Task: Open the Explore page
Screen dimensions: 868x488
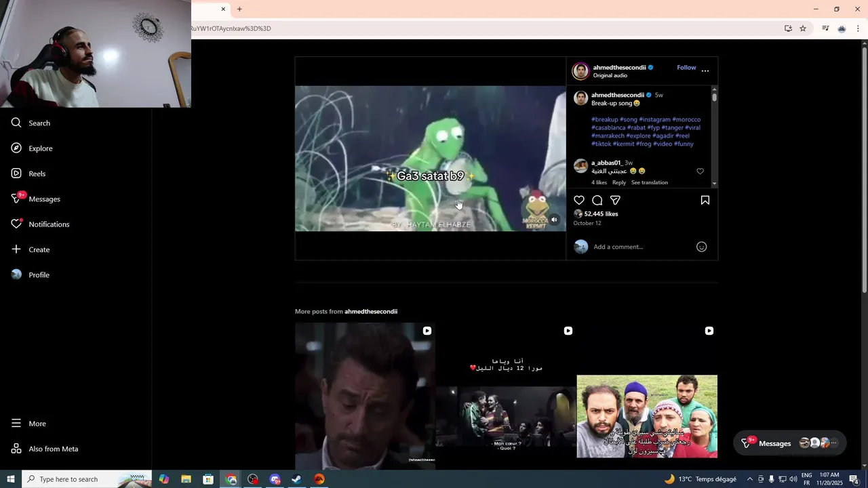Action: point(32,148)
